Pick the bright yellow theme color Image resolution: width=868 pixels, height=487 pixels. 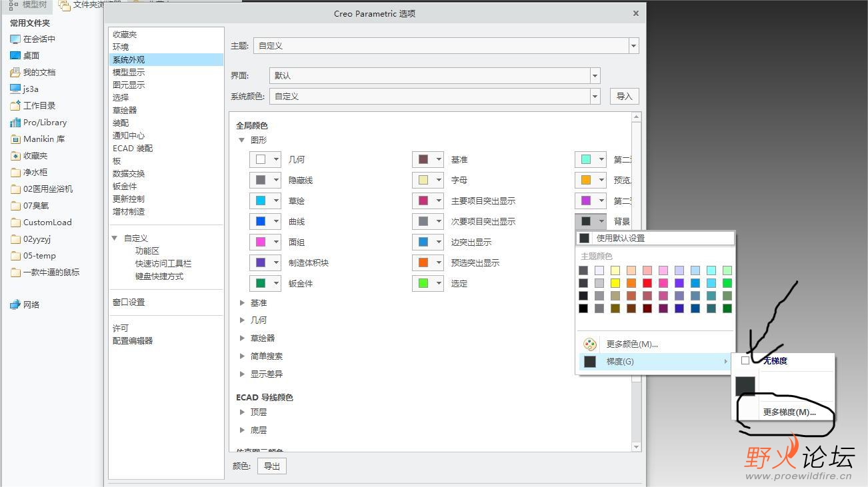click(615, 283)
